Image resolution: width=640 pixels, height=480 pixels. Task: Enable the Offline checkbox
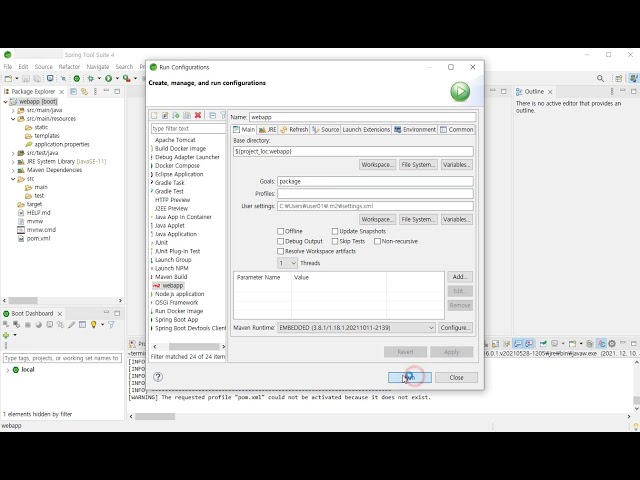280,231
